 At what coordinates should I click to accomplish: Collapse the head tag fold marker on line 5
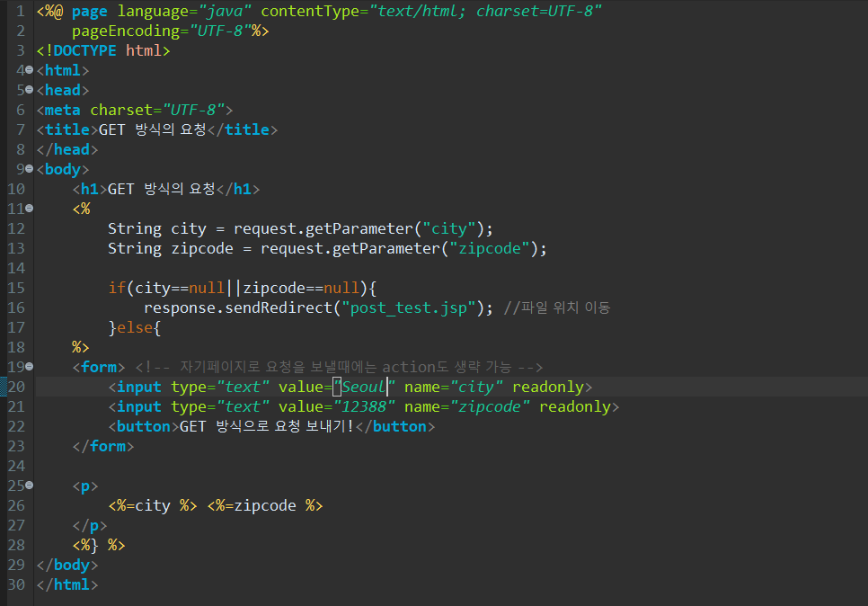30,90
